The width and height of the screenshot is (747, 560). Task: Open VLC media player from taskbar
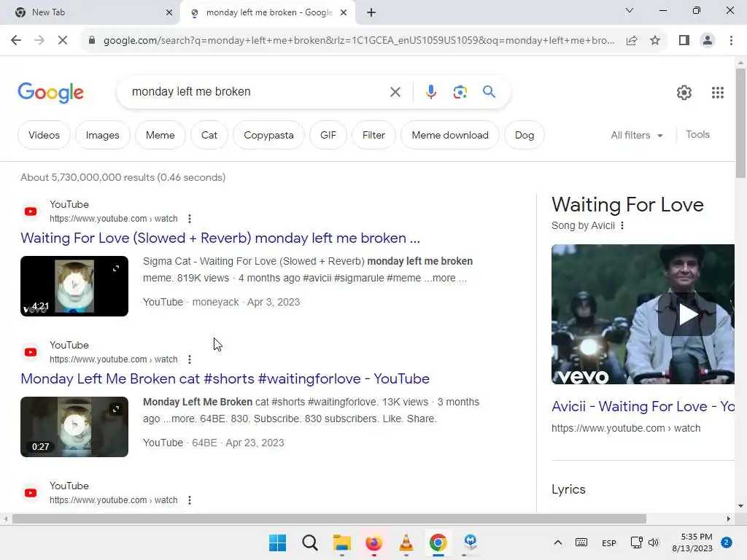click(x=406, y=542)
